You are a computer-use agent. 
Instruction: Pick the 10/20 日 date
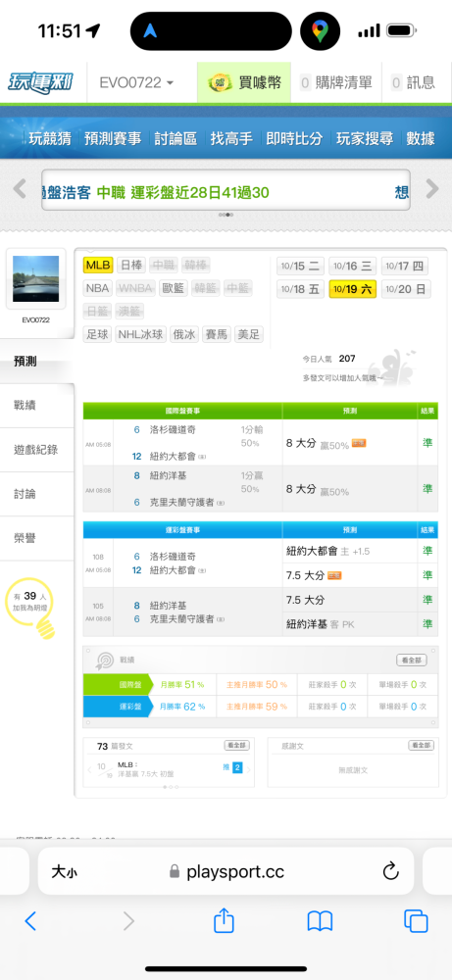coord(406,289)
